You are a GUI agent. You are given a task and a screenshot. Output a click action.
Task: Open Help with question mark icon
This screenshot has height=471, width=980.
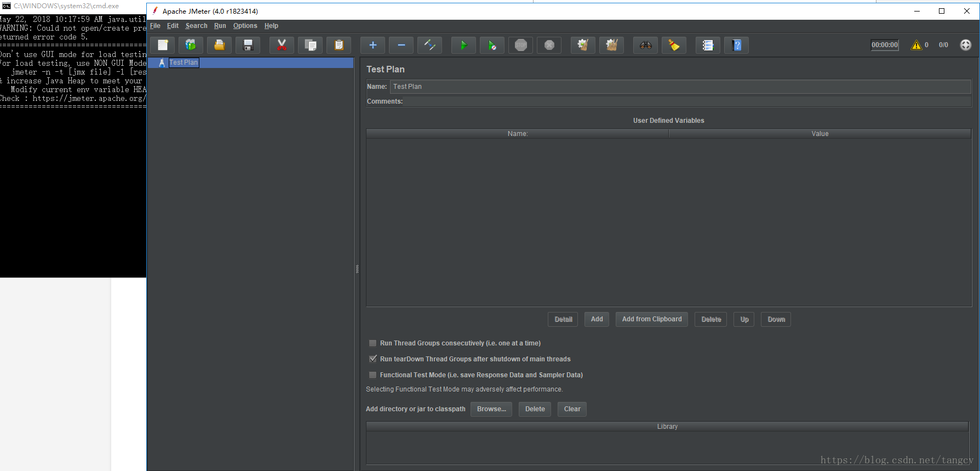pos(737,45)
